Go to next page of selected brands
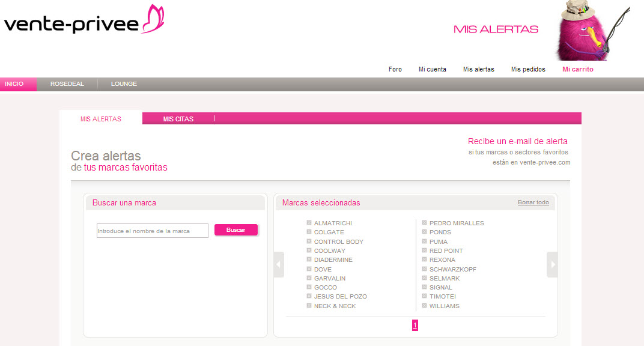This screenshot has height=346, width=644. [553, 264]
